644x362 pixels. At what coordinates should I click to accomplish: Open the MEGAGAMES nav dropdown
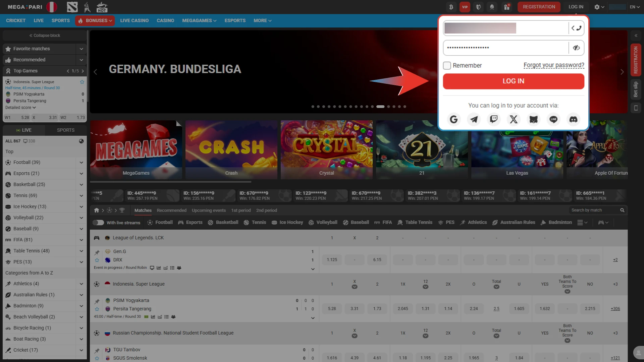point(199,20)
